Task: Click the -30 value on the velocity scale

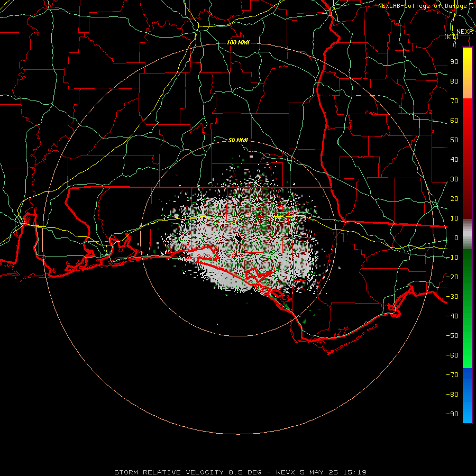Action: coord(452,297)
